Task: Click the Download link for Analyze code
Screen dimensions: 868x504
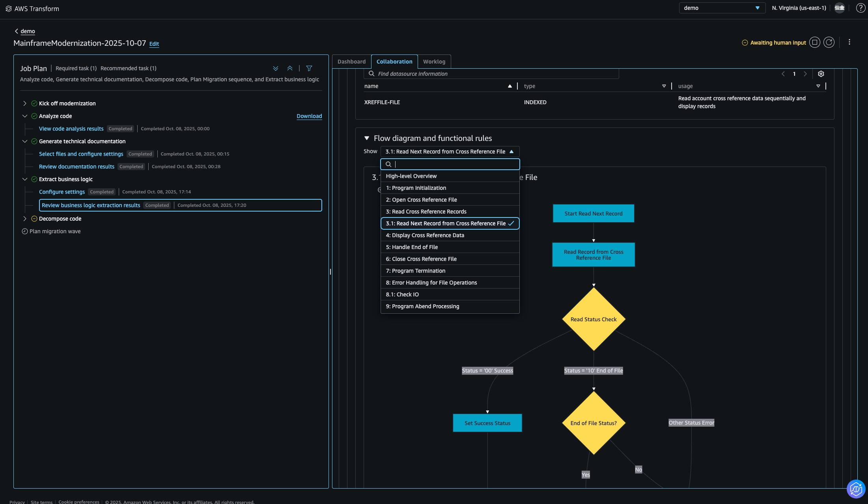Action: [309, 116]
